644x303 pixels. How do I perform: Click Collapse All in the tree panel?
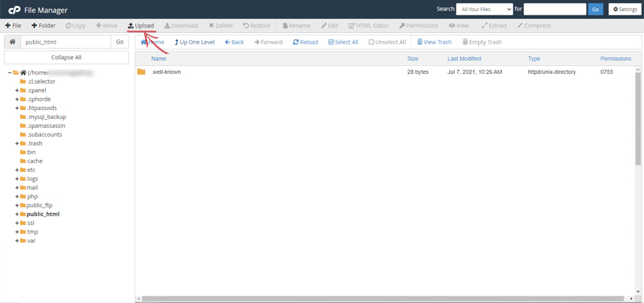[x=66, y=57]
